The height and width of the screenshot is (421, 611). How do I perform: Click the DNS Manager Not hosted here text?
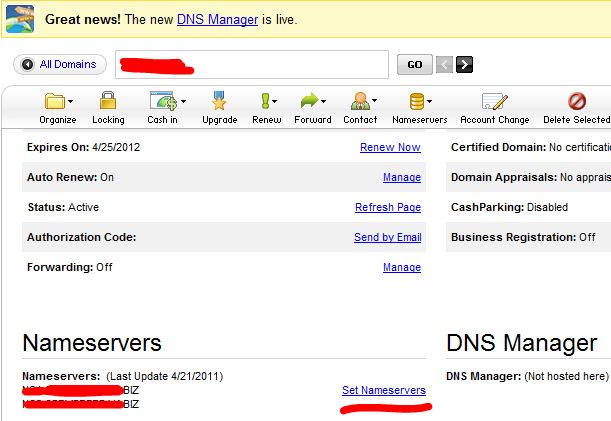point(527,376)
